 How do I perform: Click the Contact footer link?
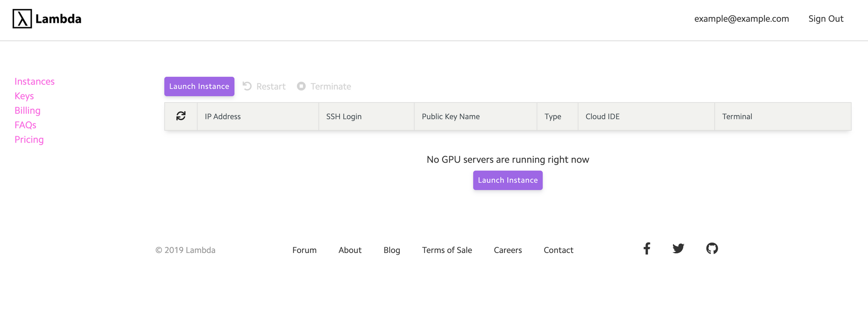pyautogui.click(x=559, y=250)
